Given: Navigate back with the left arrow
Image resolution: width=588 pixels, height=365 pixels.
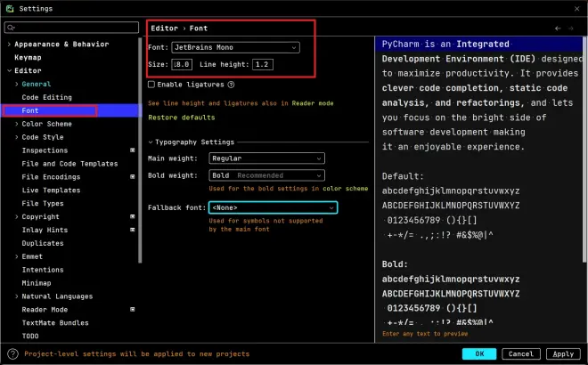Looking at the screenshot, I should click(558, 28).
